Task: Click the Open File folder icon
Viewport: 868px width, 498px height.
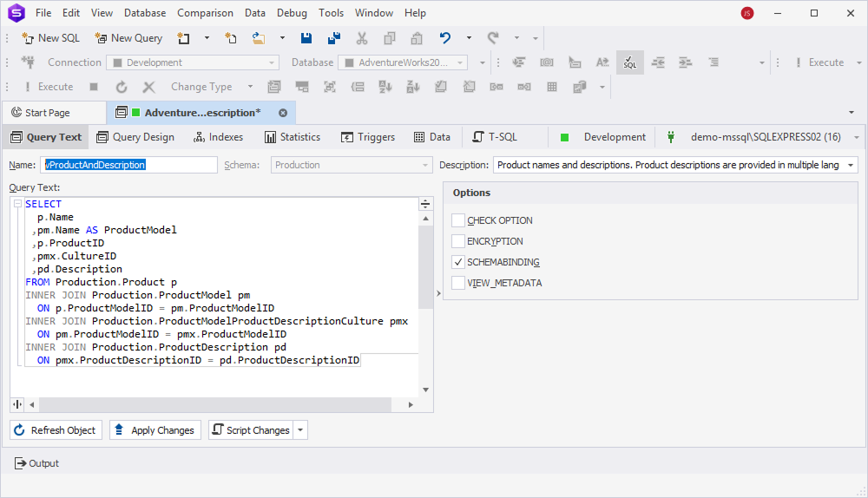Action: [259, 38]
